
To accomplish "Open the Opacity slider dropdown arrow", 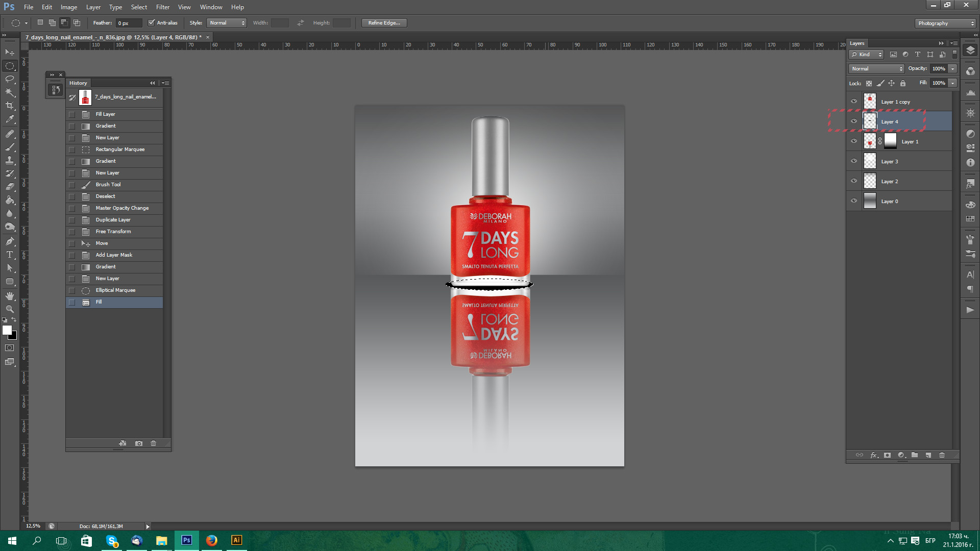I will click(x=953, y=68).
